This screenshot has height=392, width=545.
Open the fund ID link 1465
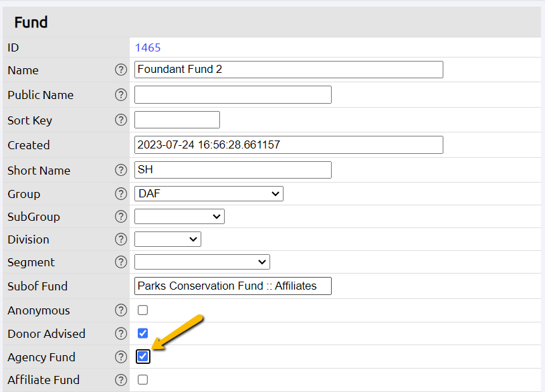148,47
